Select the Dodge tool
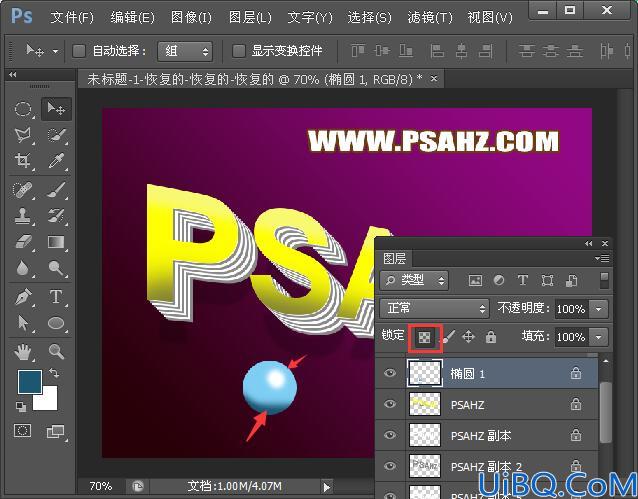The width and height of the screenshot is (638, 499). click(56, 267)
